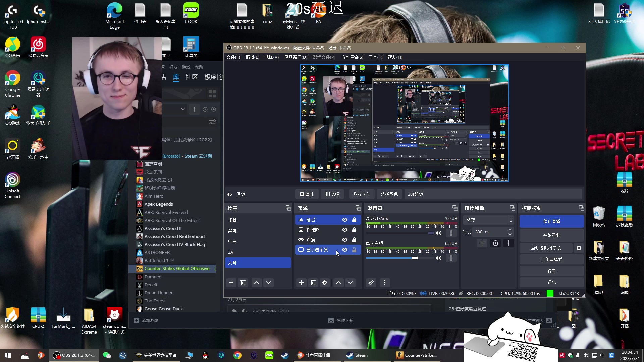The height and width of the screenshot is (362, 644).
Task: Open advanced audio properties gear icon
Action: tap(371, 283)
